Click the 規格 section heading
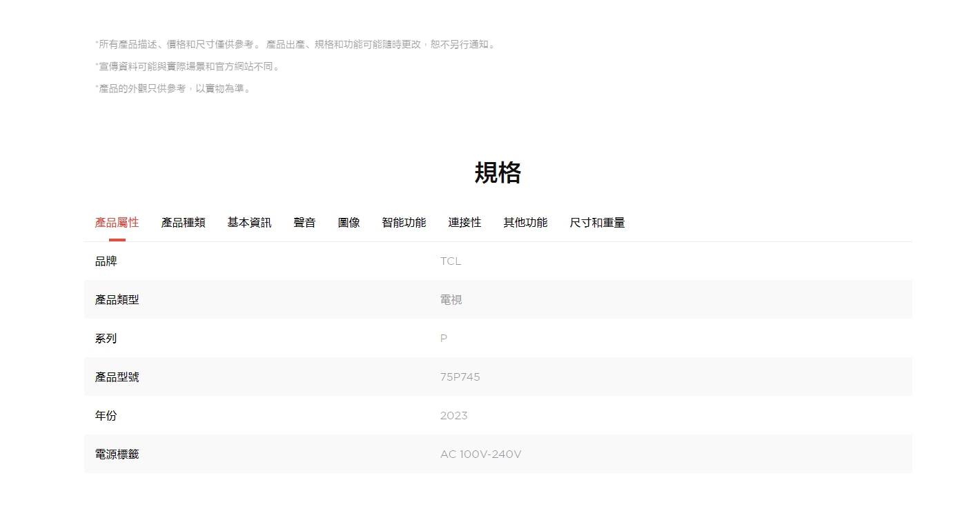 [498, 172]
